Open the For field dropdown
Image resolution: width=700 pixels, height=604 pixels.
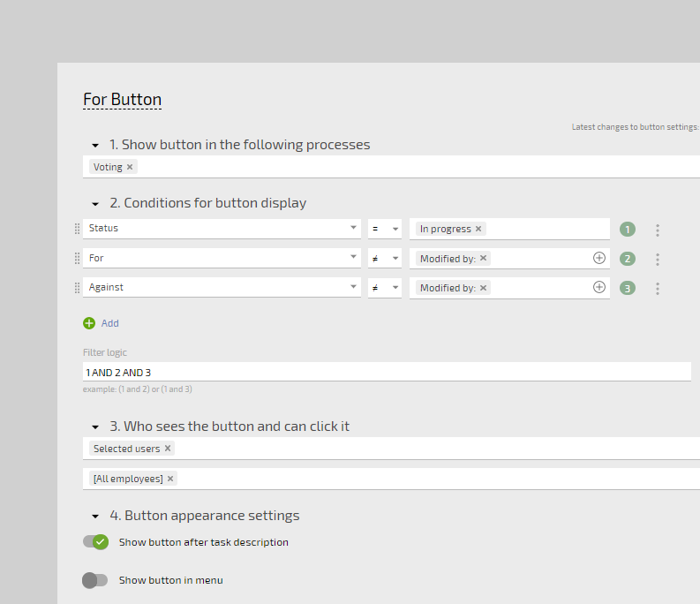click(353, 258)
